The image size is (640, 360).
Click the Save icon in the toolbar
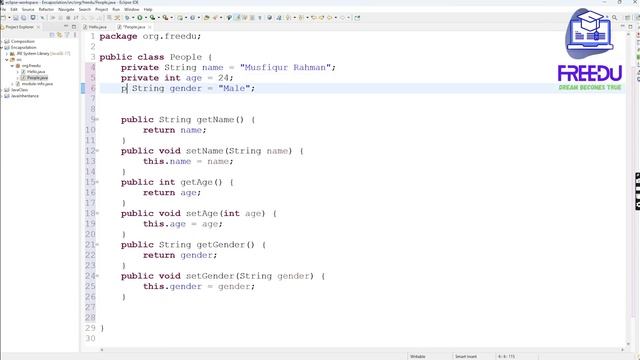coord(16,18)
